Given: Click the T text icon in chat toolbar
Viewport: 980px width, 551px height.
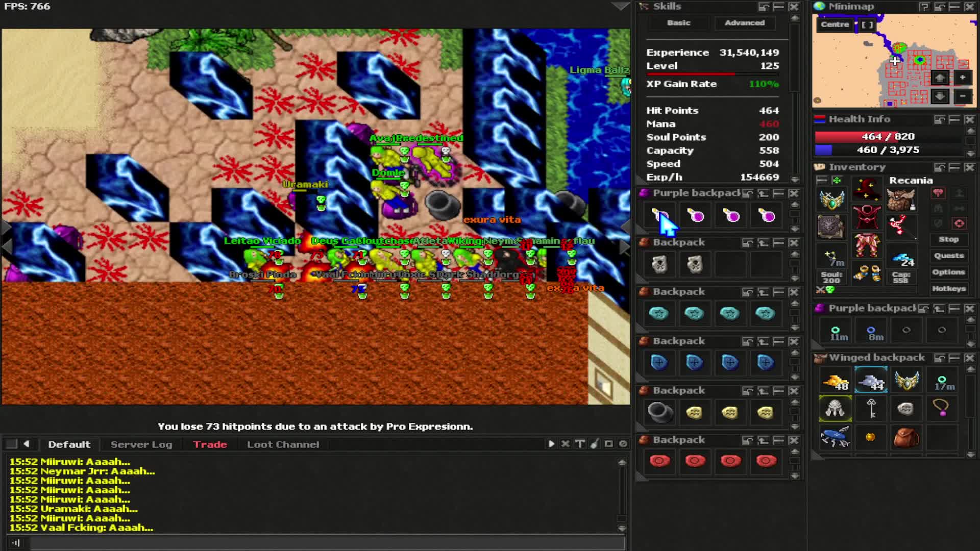Looking at the screenshot, I should coord(580,444).
